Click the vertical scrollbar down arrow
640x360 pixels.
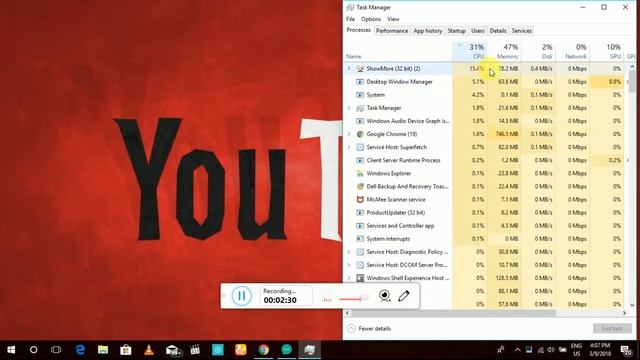pyautogui.click(x=632, y=305)
